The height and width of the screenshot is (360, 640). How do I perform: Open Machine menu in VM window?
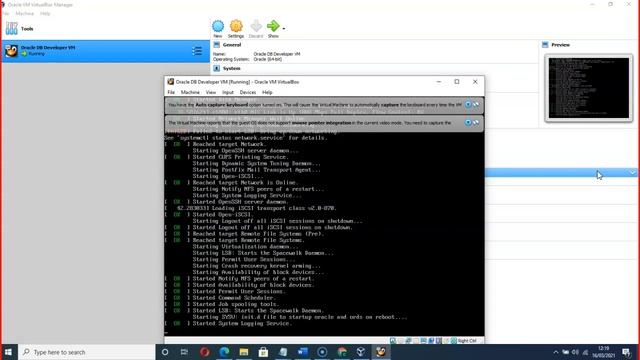pos(190,92)
